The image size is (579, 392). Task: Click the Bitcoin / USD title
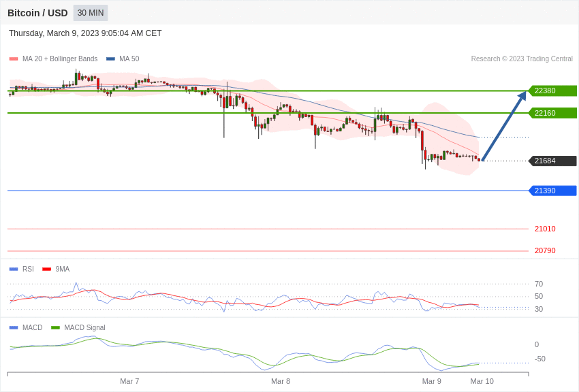pyautogui.click(x=37, y=13)
